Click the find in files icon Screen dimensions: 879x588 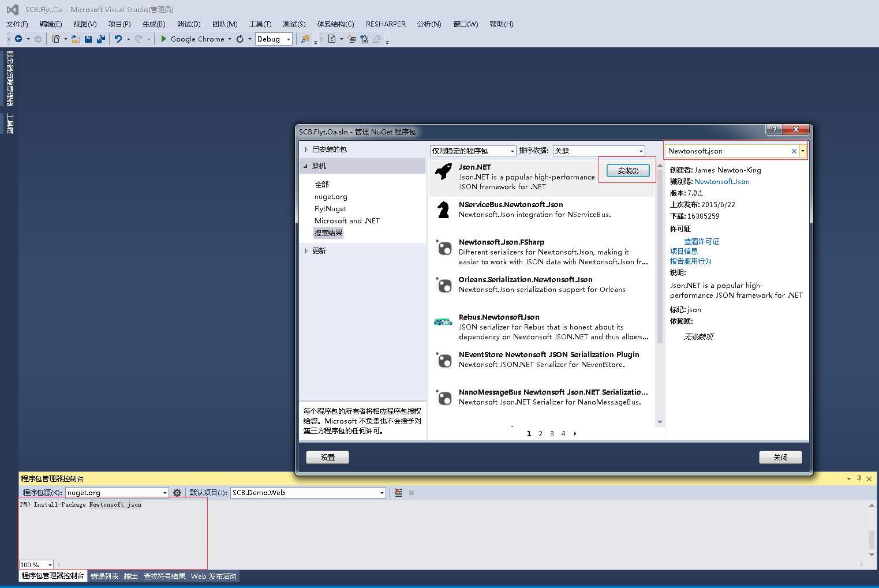[305, 39]
